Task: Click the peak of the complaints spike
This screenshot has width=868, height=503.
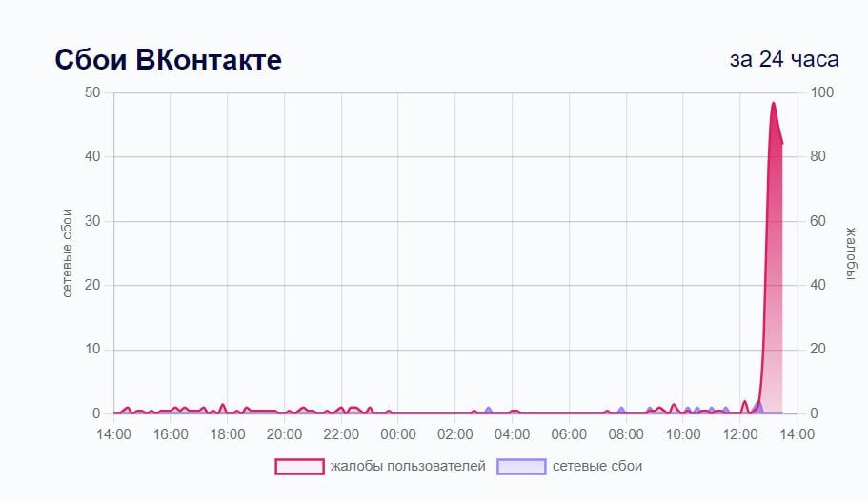Action: [x=774, y=103]
